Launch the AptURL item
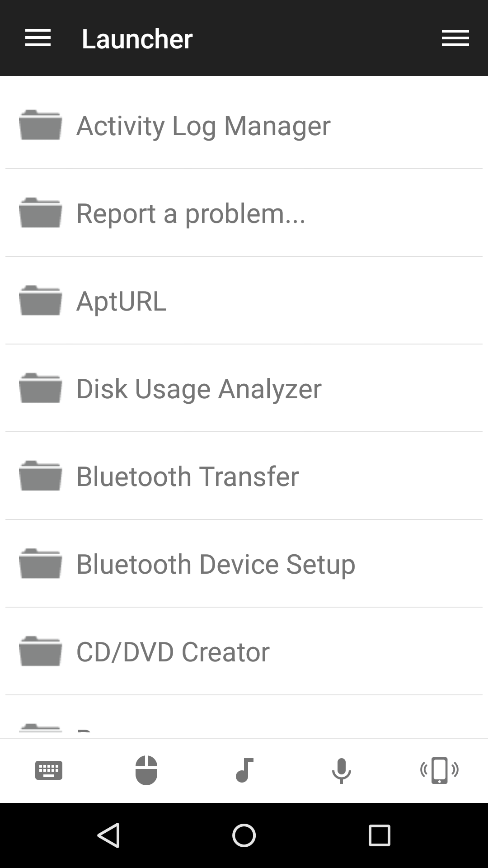This screenshot has width=488, height=868. [122, 301]
